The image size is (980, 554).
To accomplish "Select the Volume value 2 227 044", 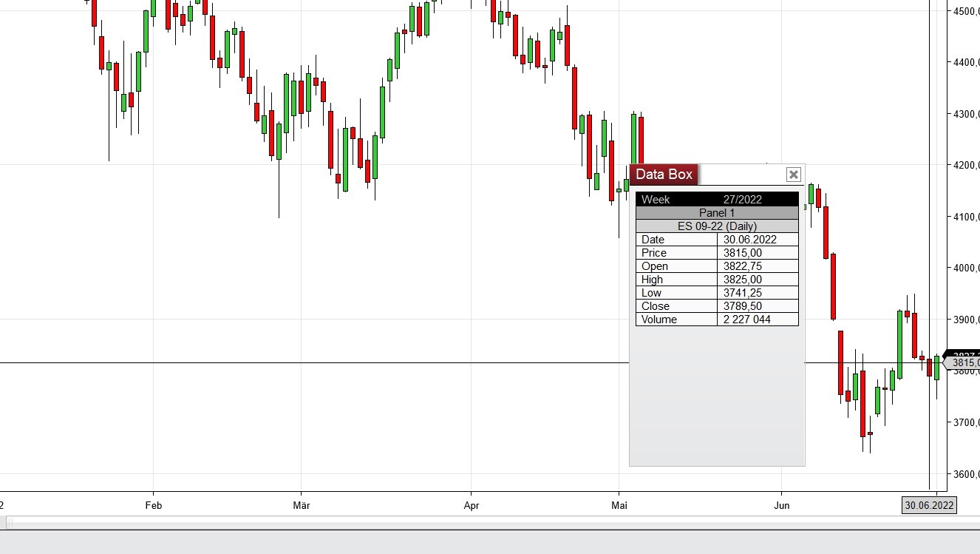I will pos(757,320).
